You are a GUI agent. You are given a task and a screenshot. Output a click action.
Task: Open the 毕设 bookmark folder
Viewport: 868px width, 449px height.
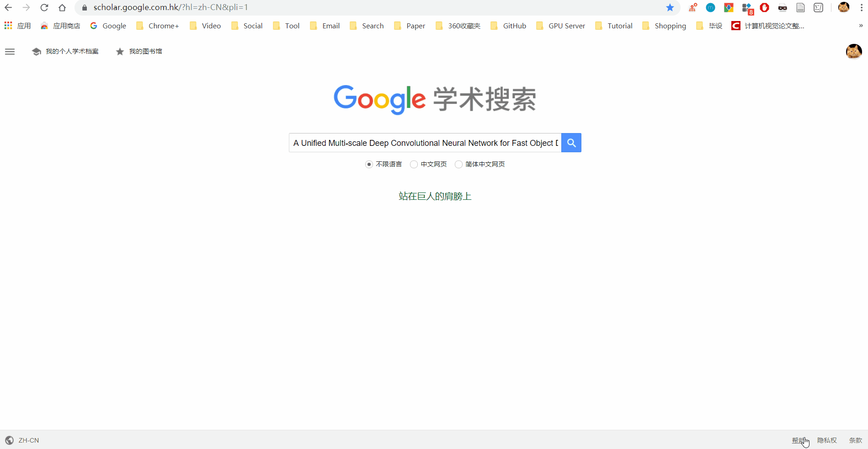tap(709, 26)
